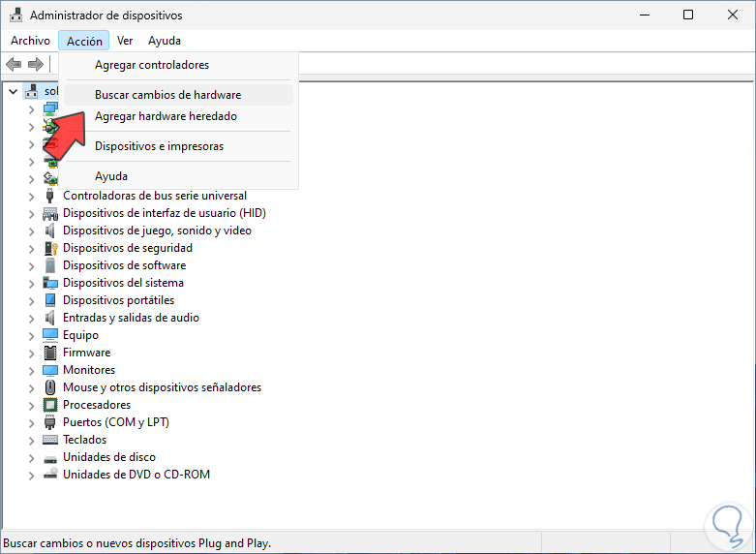Select the HID devices icon
The width and height of the screenshot is (756, 554).
tap(50, 213)
